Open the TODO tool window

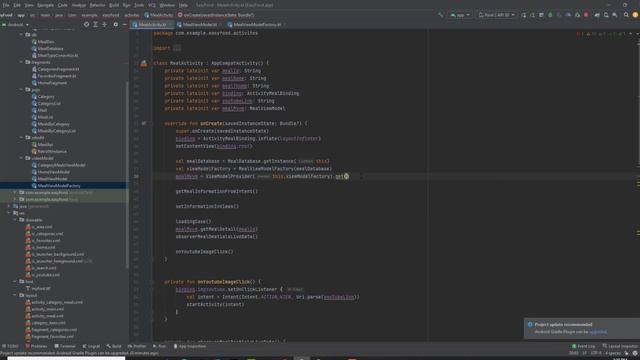pos(11,346)
